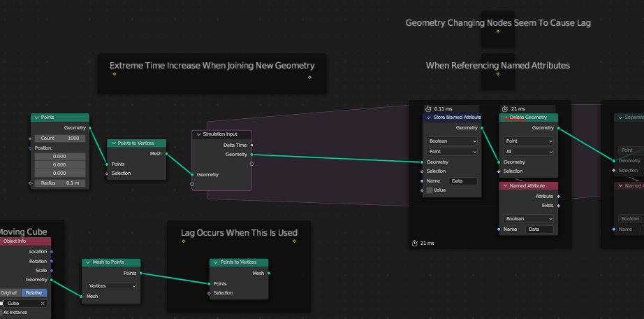
Task: Click the topmost Position 0.000 field in the Points node
Action: tap(60, 157)
